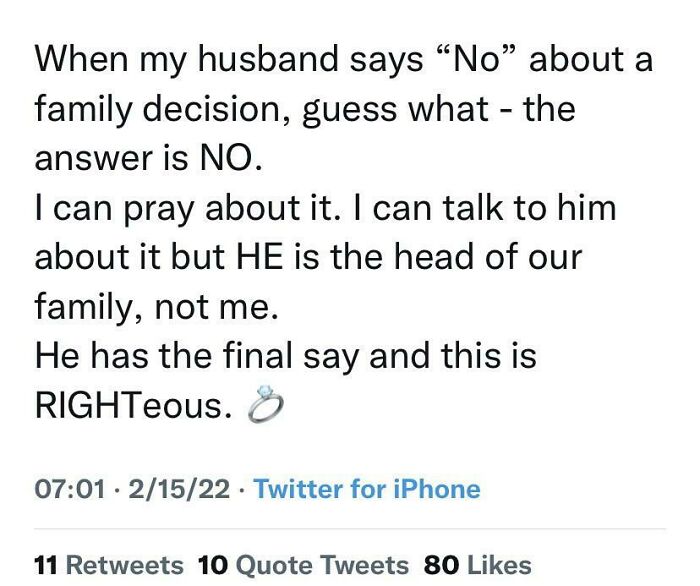
Task: Open the 10 Quote Tweets list
Action: point(303,565)
